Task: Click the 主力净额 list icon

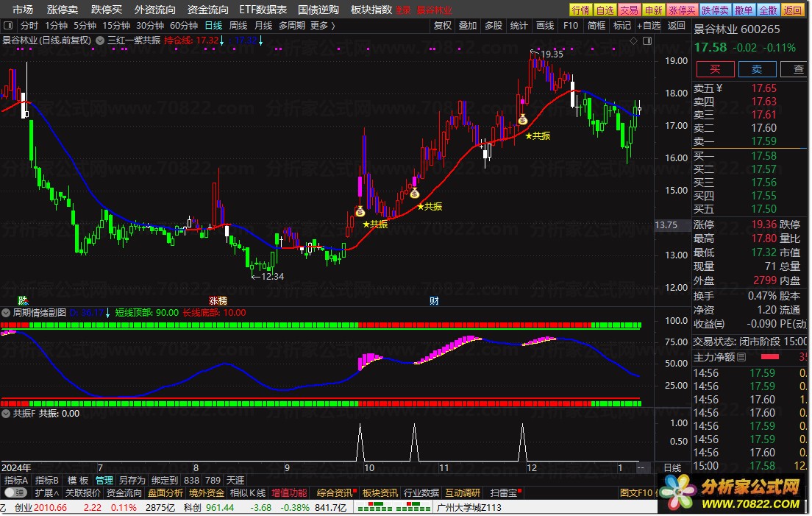Action: [741, 357]
